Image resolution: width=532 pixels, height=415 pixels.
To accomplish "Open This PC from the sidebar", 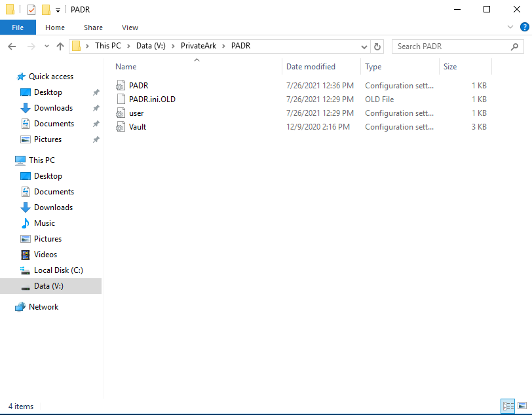I will pos(42,160).
